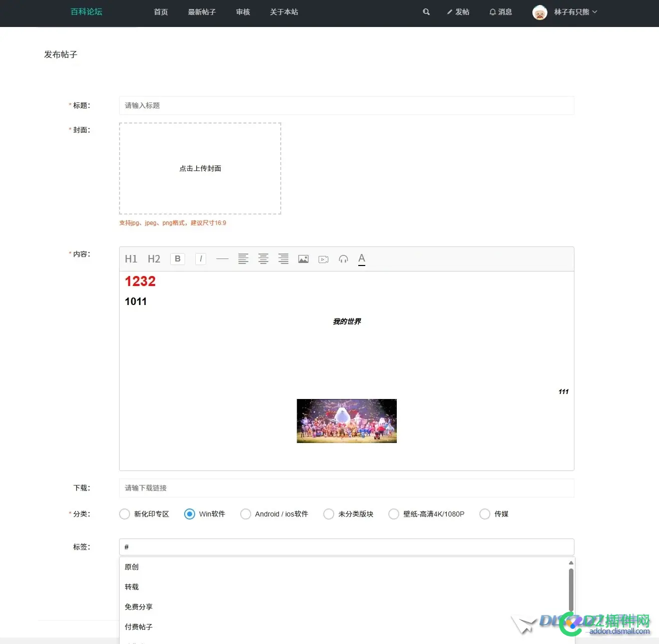Align editor text to the right

pyautogui.click(x=283, y=259)
